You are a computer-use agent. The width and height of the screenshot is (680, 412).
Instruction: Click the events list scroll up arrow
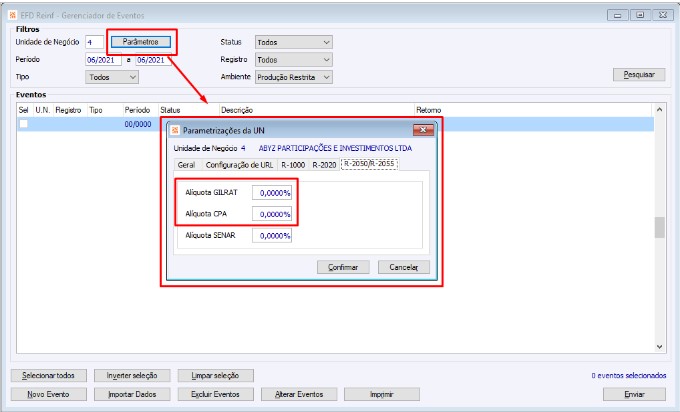pos(659,109)
